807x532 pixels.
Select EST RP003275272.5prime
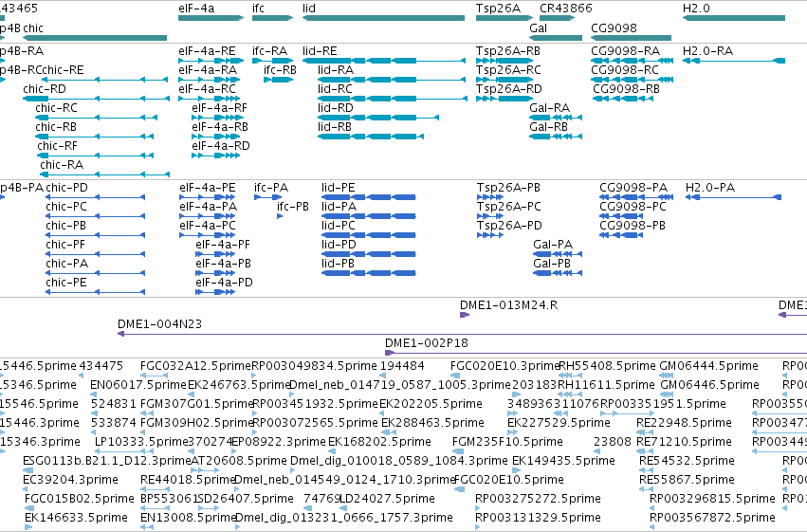pyautogui.click(x=478, y=508)
